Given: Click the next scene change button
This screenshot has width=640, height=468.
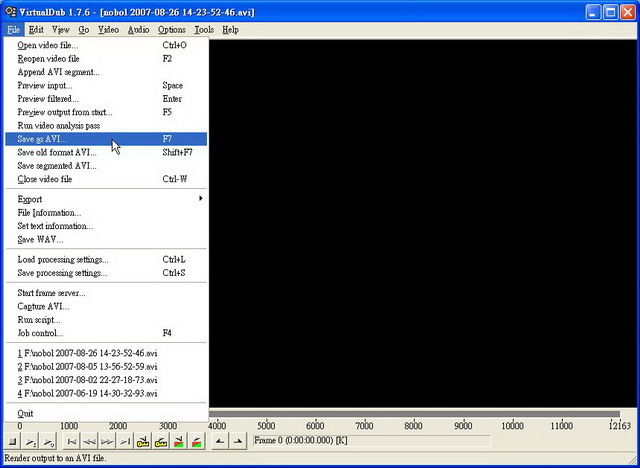Looking at the screenshot, I should click(x=197, y=441).
